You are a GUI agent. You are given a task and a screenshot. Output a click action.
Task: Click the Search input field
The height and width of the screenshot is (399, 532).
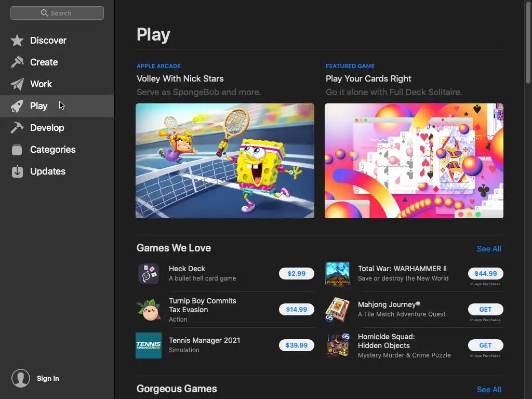click(x=57, y=13)
